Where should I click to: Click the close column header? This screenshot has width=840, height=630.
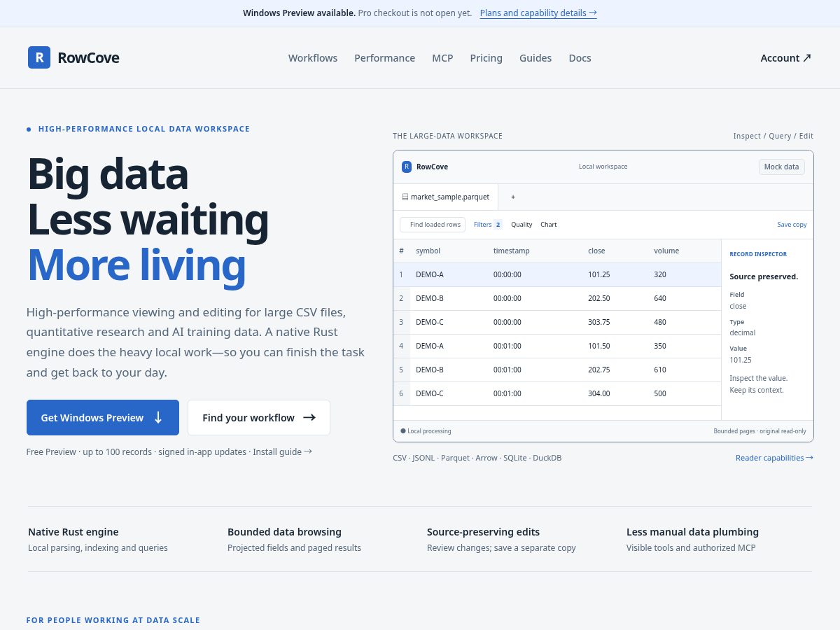(x=596, y=251)
